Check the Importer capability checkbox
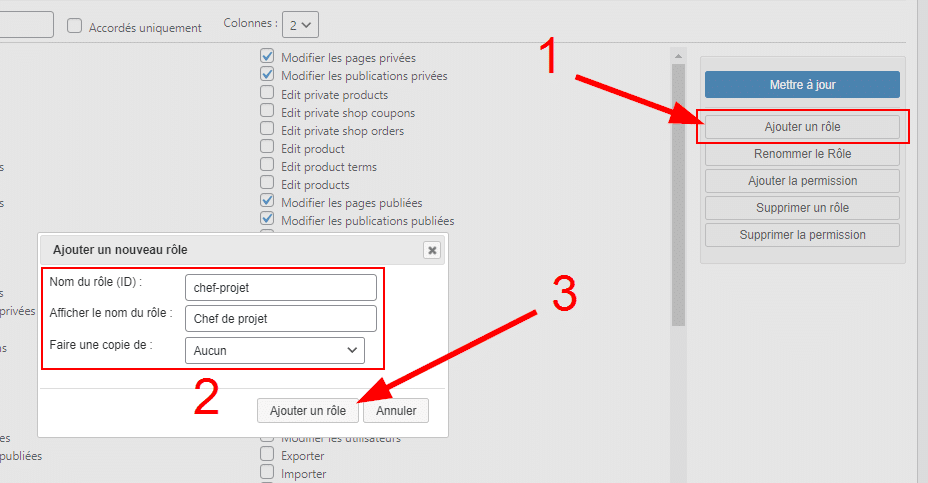 (267, 472)
